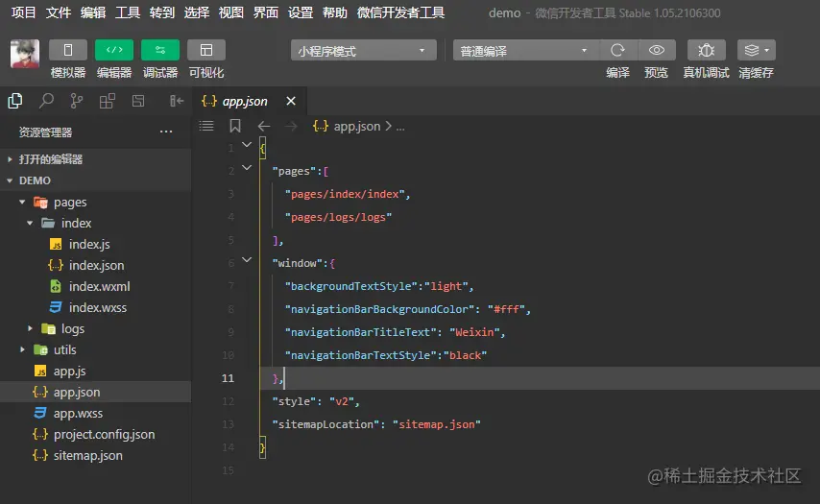The image size is (820, 504).
Task: Click the preview (预览) eye icon
Action: 657,50
